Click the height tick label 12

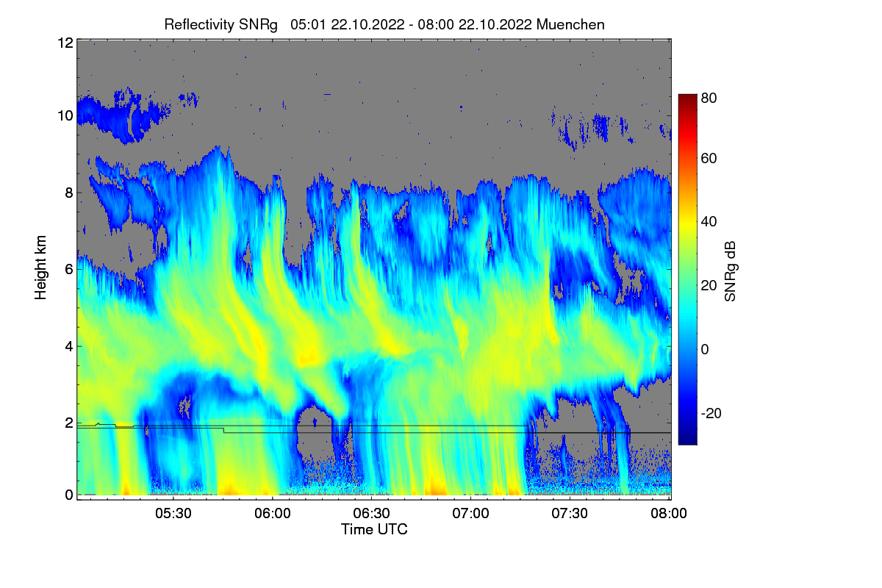64,43
